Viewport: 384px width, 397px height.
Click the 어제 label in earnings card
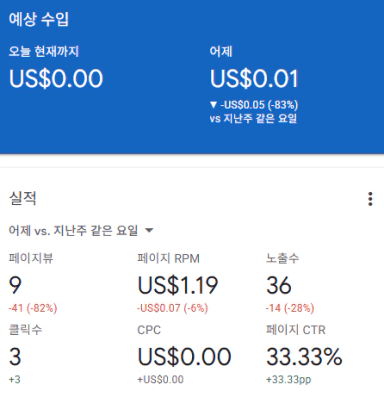[221, 51]
